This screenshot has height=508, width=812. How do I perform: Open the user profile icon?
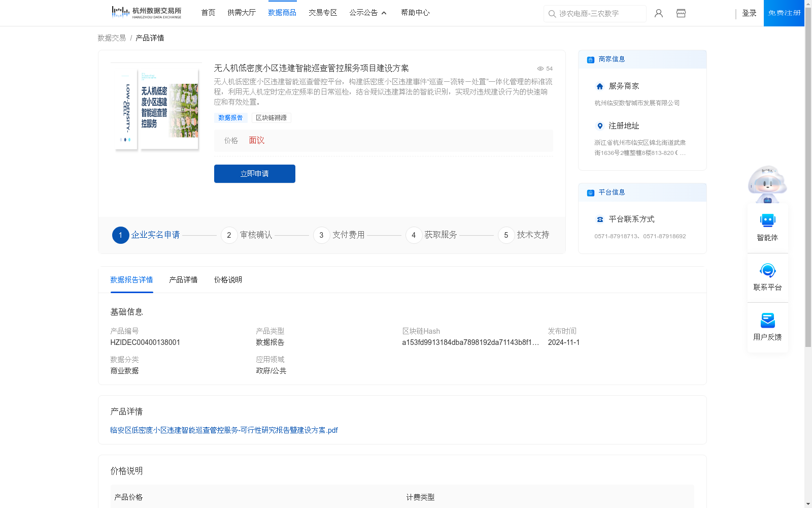pos(659,13)
